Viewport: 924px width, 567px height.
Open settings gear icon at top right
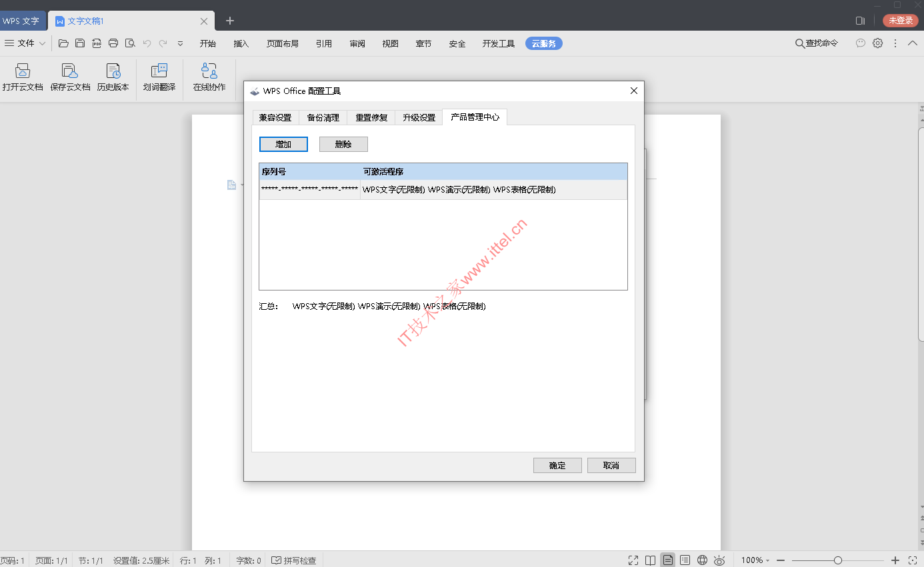point(878,43)
